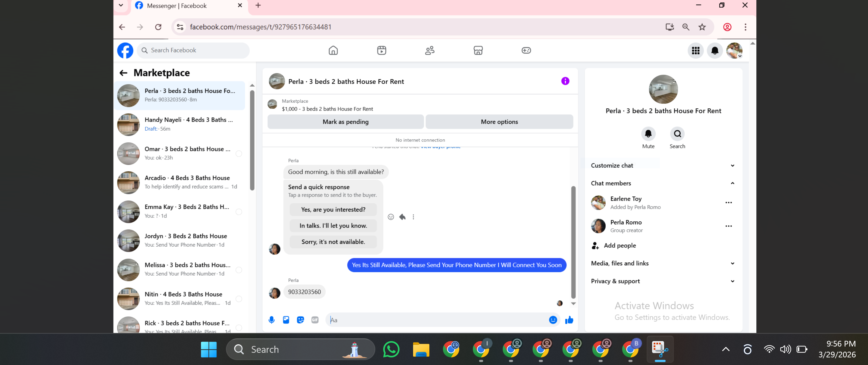Screen dimensions: 868x365
Task: Send quick reply "Yes, are you interested?"
Action: pos(333,210)
